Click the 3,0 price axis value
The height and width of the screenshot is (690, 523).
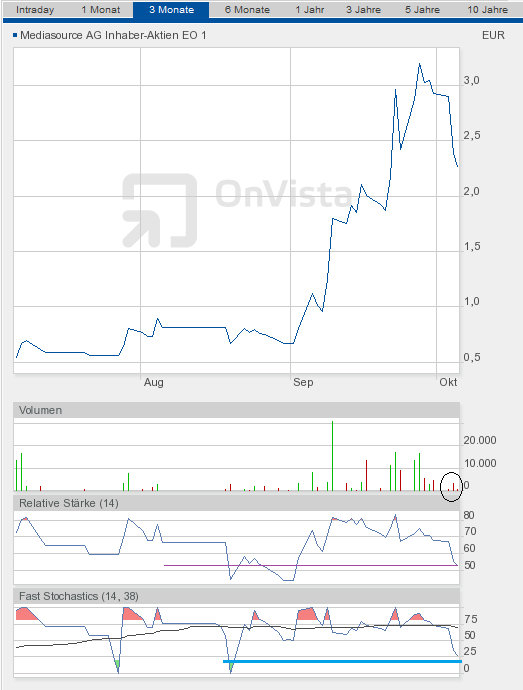(x=471, y=81)
